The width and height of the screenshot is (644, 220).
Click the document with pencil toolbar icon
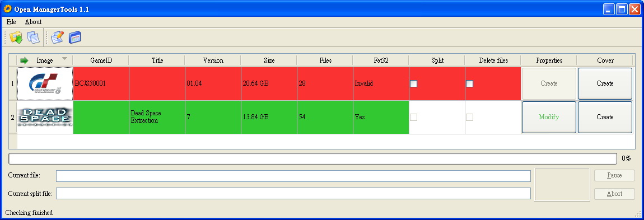(58, 38)
